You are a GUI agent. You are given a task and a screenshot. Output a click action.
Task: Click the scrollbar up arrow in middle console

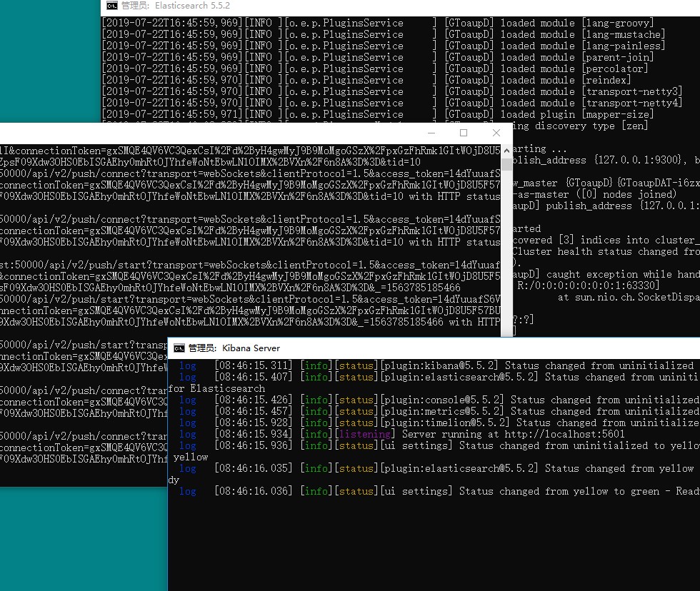click(506, 151)
